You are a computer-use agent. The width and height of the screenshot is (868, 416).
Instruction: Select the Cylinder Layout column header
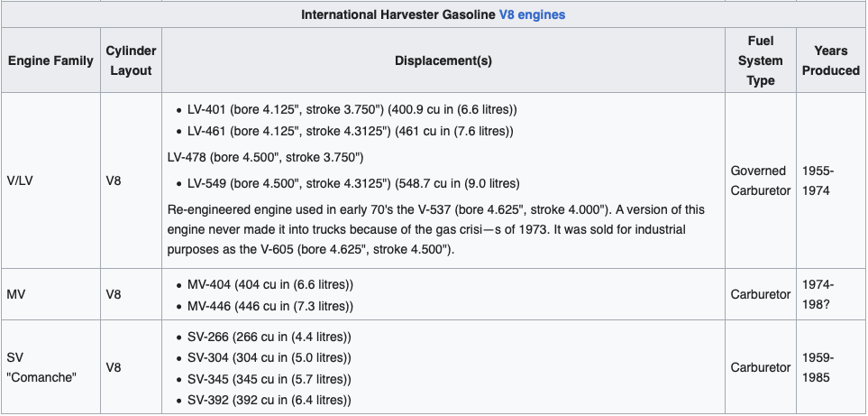(131, 60)
